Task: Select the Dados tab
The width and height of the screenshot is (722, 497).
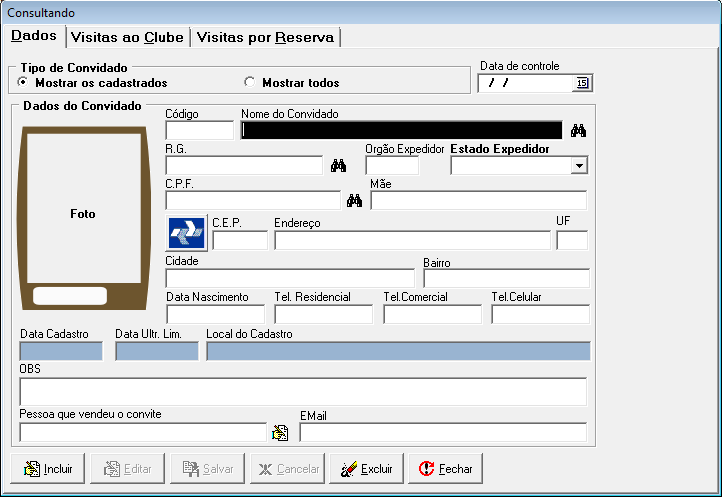Action: pos(33,36)
